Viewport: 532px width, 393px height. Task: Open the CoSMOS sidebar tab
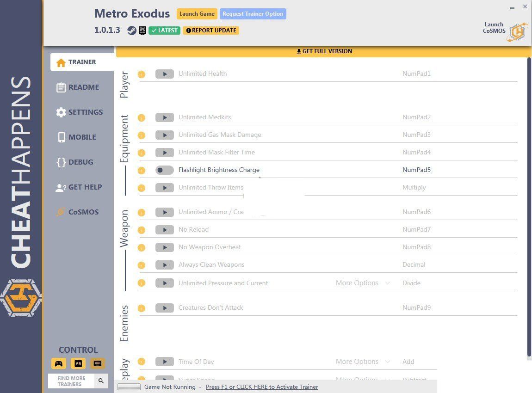(x=78, y=212)
